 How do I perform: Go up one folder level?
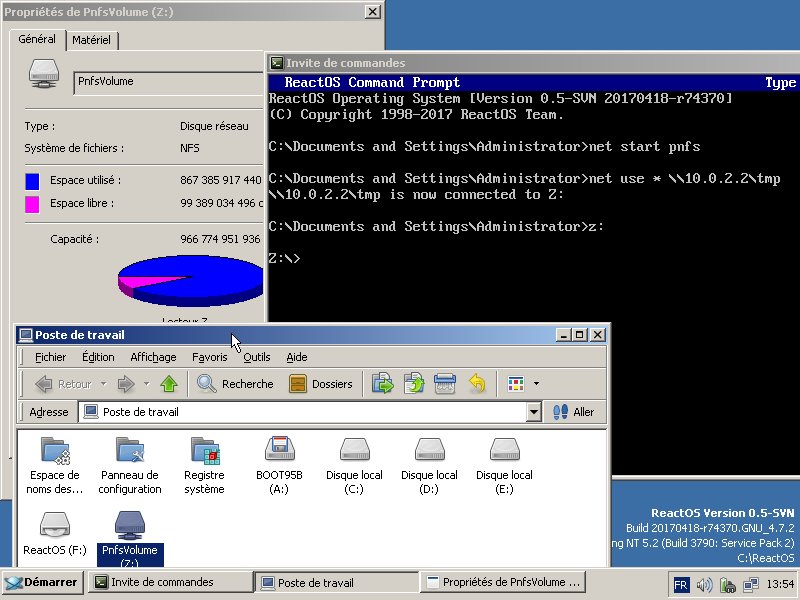point(169,384)
